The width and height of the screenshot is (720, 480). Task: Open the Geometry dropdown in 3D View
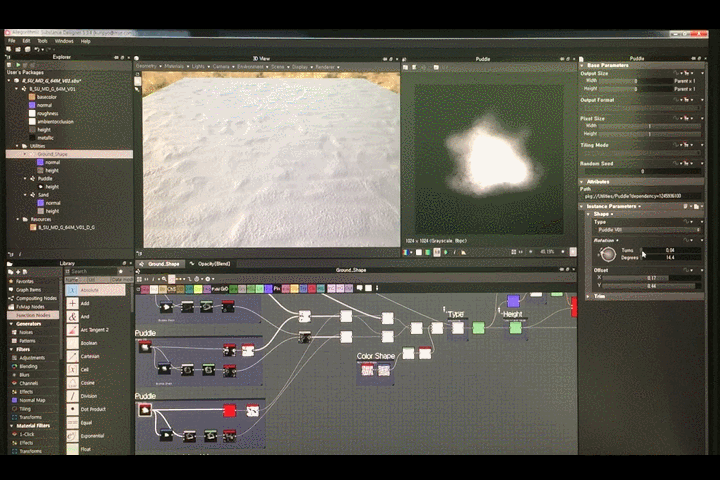click(x=148, y=67)
